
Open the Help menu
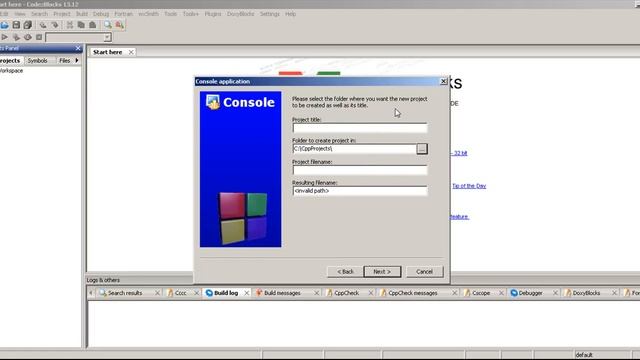[x=291, y=14]
